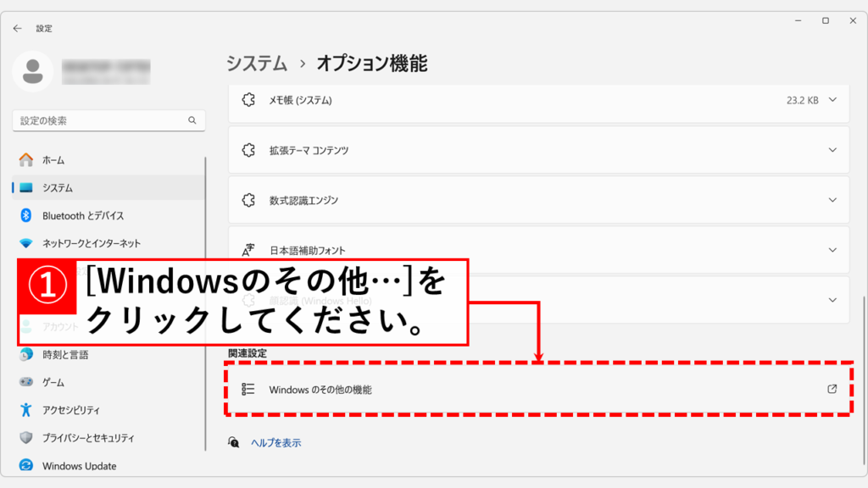The height and width of the screenshot is (488, 868).
Task: Click the external link icon for Windows のその他の機能
Action: coord(832,389)
